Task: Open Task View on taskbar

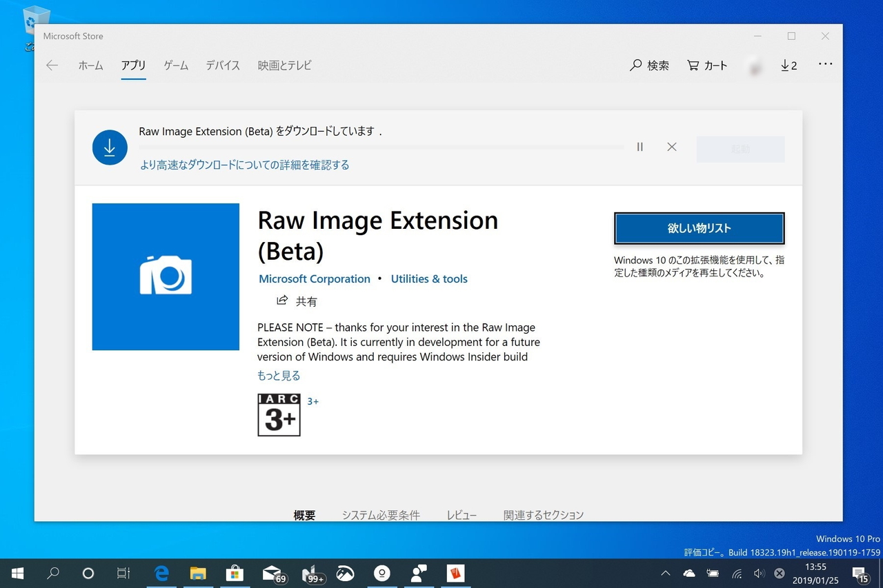Action: pos(123,574)
